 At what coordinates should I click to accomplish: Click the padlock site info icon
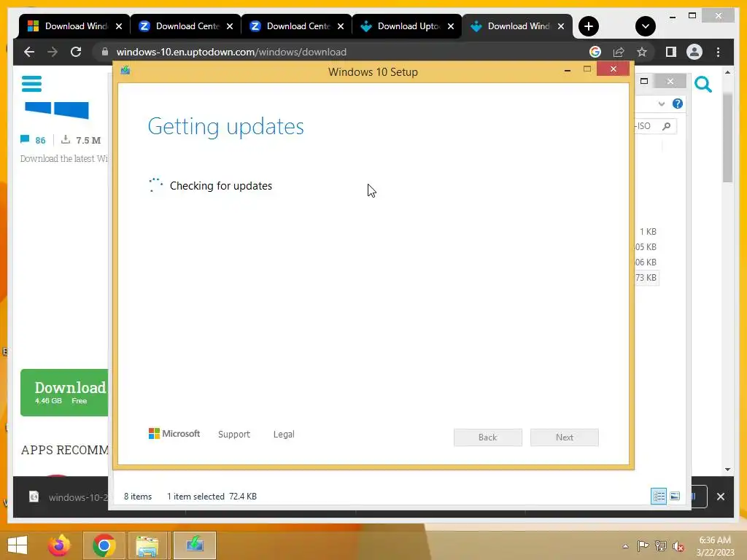pos(105,52)
